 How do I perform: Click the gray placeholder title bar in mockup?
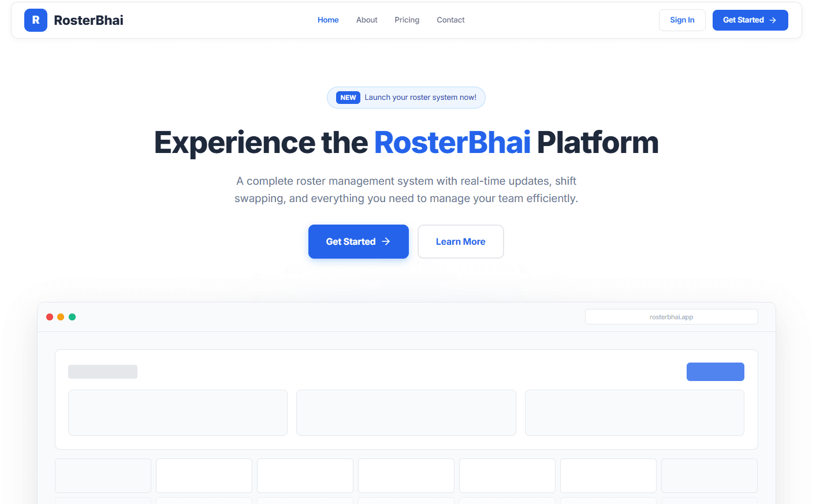point(103,371)
